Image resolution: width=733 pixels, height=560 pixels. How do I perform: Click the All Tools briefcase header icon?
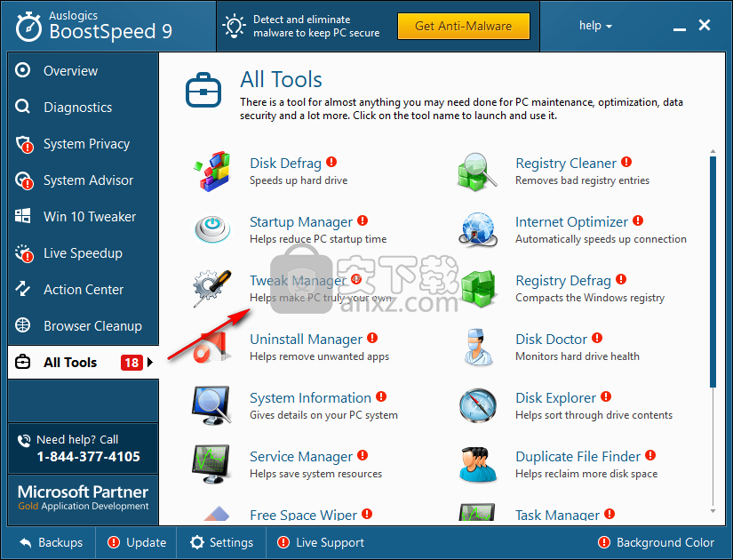pos(203,90)
